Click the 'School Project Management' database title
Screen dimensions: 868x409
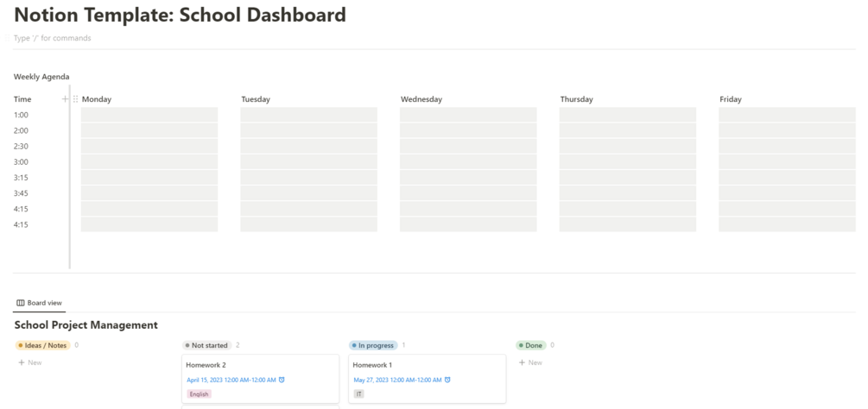(x=86, y=325)
